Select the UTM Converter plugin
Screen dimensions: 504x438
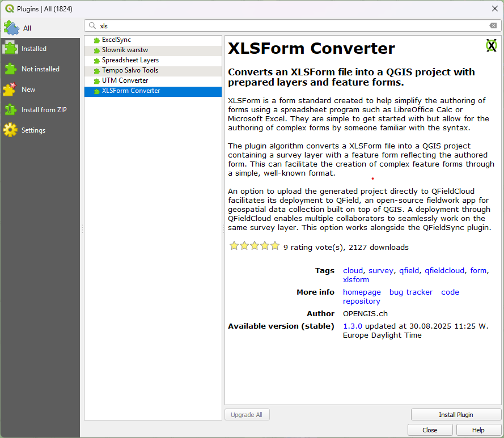(x=124, y=80)
